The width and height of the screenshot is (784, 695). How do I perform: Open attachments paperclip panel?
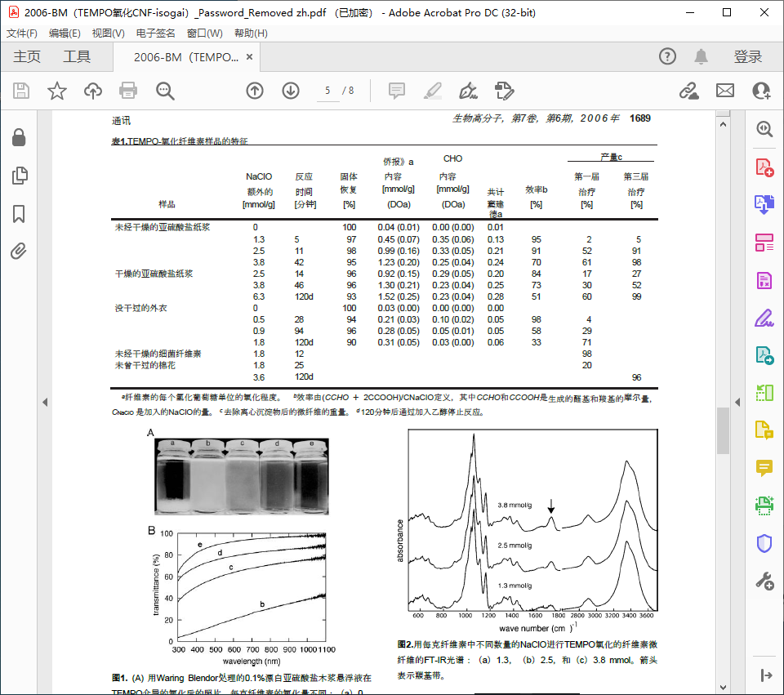click(19, 251)
